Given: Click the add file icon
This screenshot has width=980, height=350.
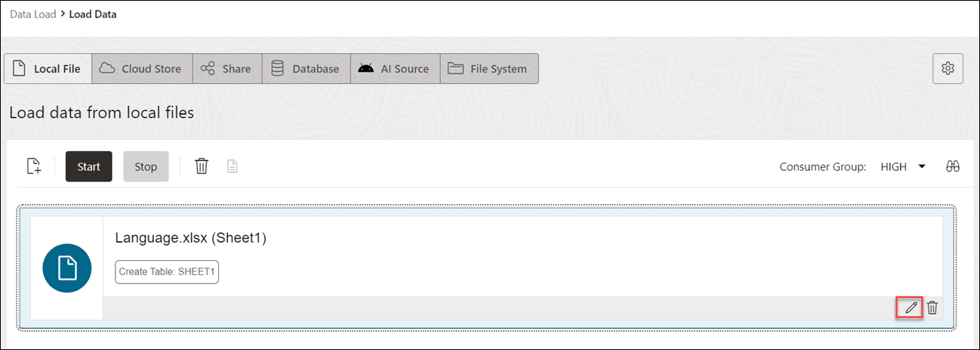Looking at the screenshot, I should (33, 166).
